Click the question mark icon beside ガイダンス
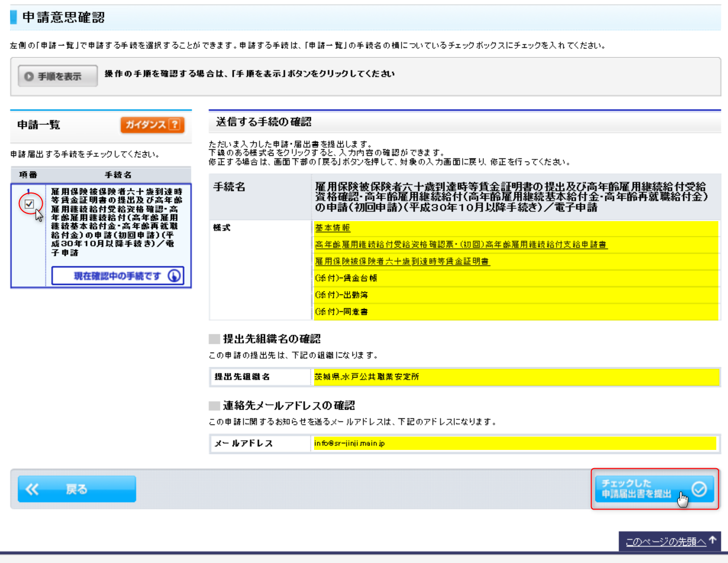Viewport: 728px width, 563px height. coord(175,125)
